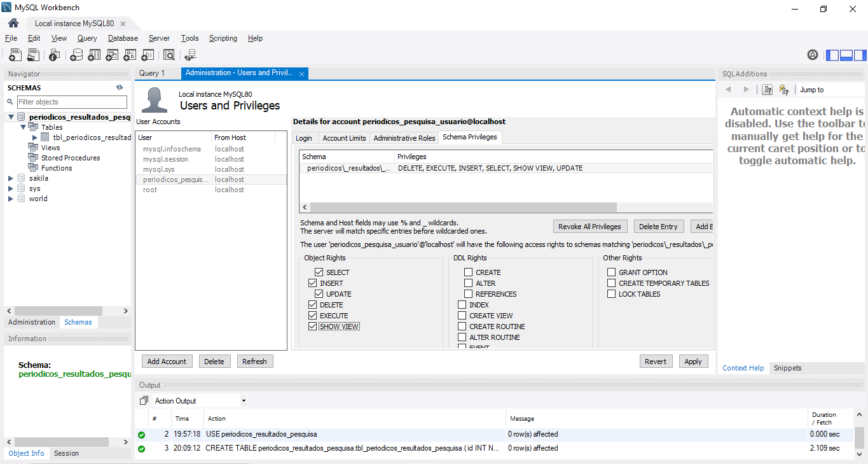Image resolution: width=868 pixels, height=464 pixels.
Task: Click the Filter objects search field
Action: coord(72,102)
